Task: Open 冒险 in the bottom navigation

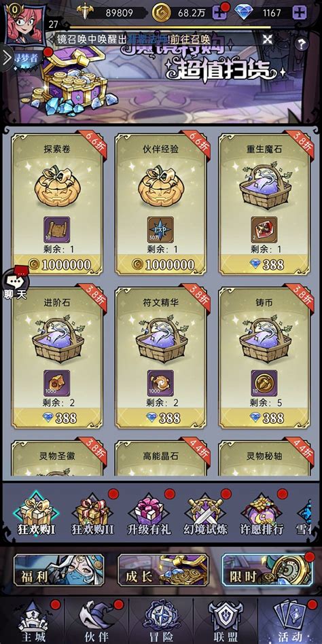Action: (x=161, y=621)
